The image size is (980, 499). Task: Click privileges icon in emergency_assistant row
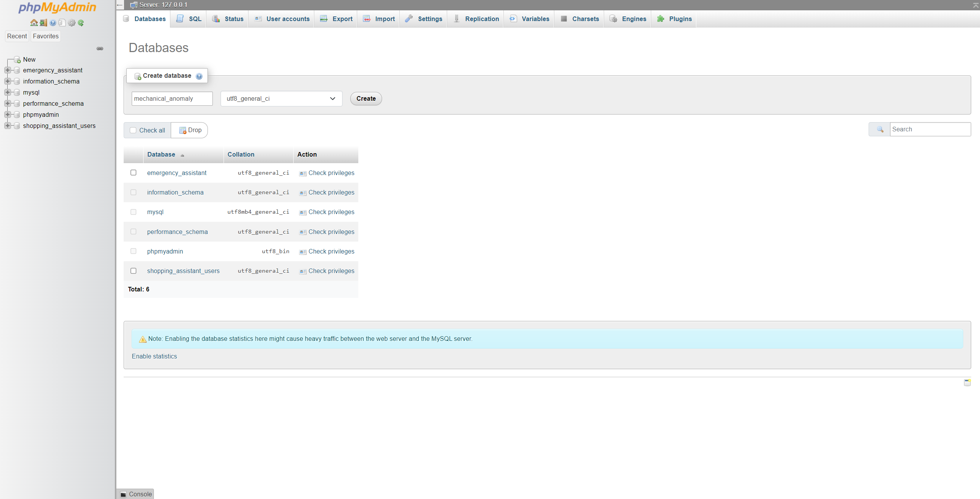(303, 173)
